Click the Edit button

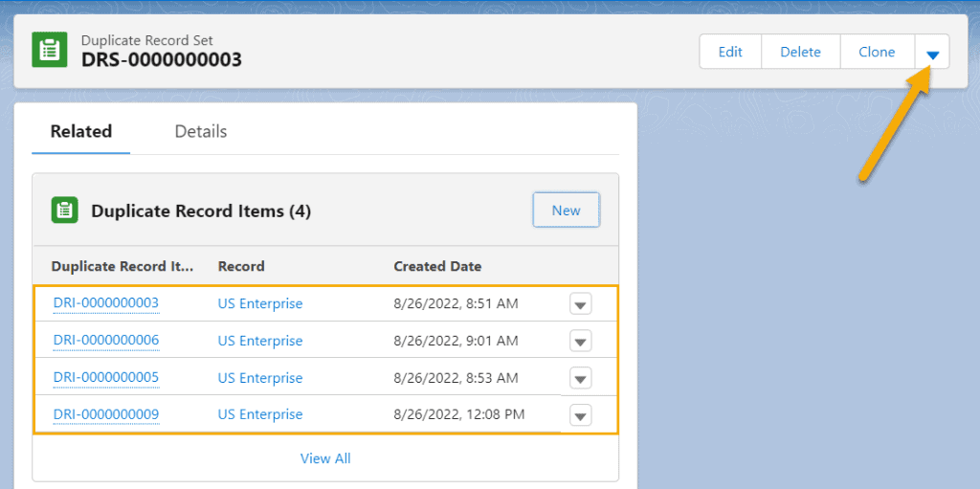point(730,52)
